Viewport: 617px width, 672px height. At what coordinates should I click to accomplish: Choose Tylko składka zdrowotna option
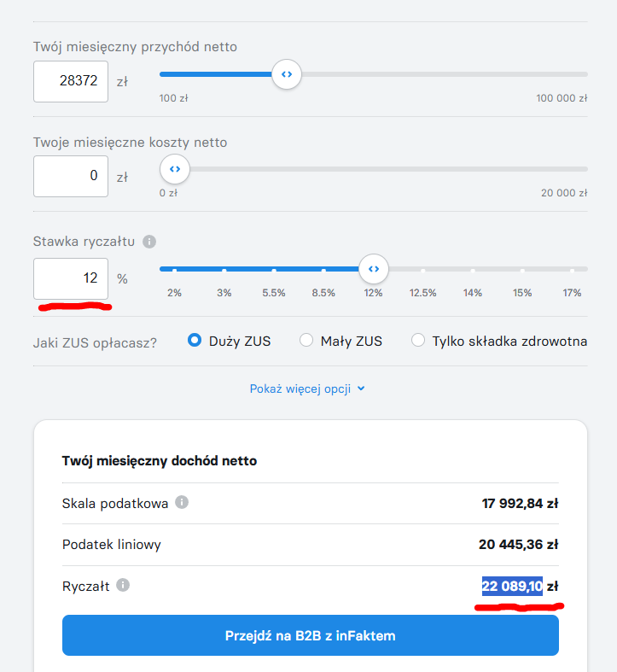pyautogui.click(x=418, y=341)
